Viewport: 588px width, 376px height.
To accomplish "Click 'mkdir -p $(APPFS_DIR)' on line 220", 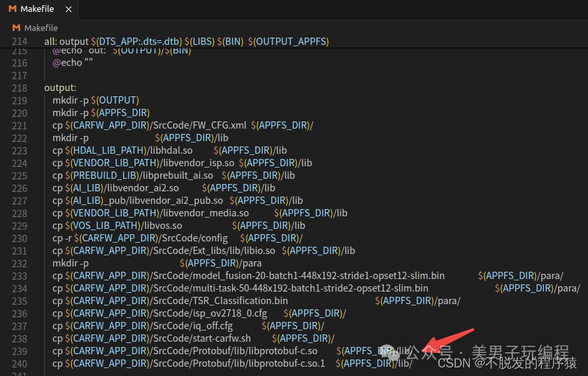I will tap(101, 113).
